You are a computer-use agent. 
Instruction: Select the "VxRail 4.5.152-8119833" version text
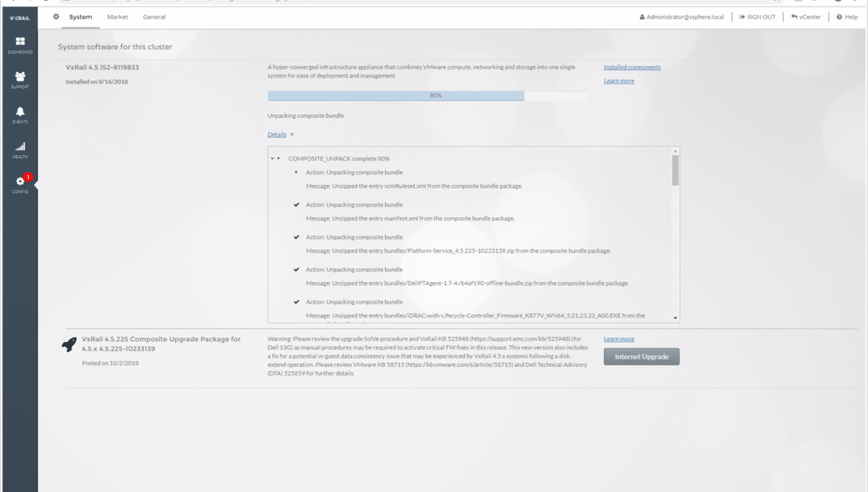click(102, 68)
